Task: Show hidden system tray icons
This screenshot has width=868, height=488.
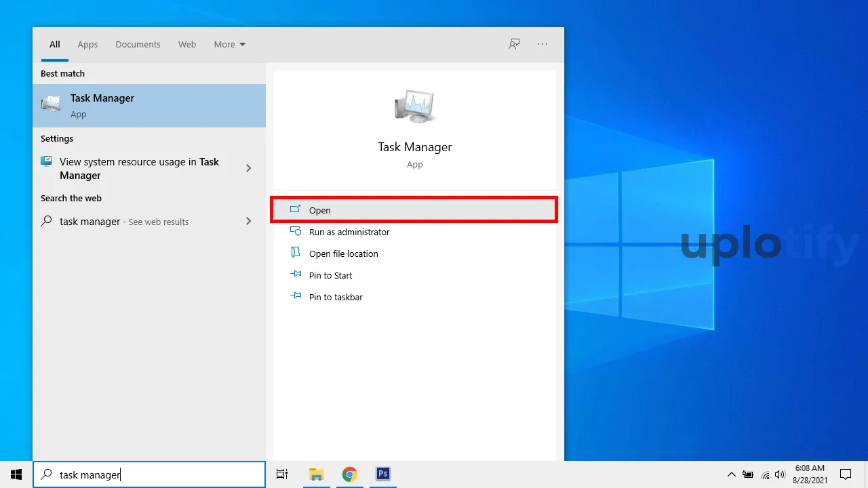Action: point(731,474)
